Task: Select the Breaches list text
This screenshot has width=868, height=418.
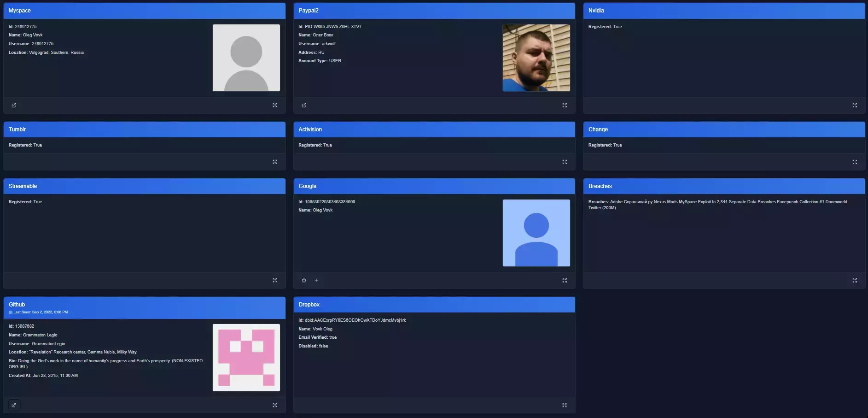Action: (718, 205)
